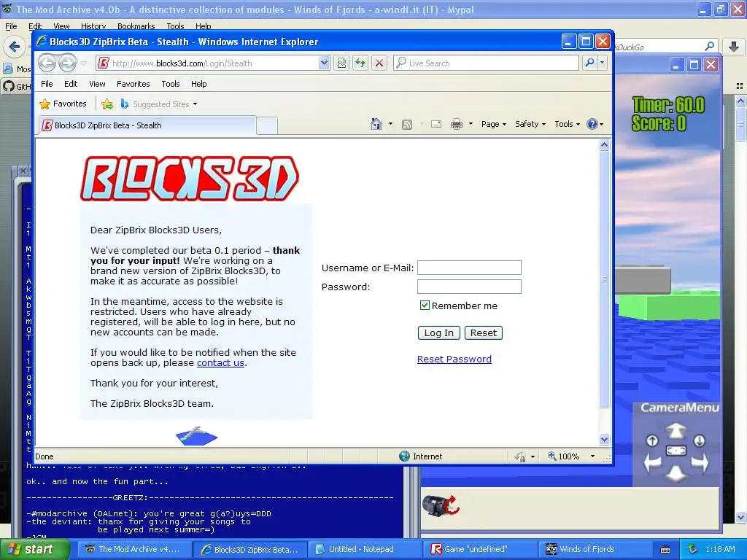Image resolution: width=747 pixels, height=560 pixels.
Task: Rotate camera right in CameraMenu
Action: pos(700,462)
